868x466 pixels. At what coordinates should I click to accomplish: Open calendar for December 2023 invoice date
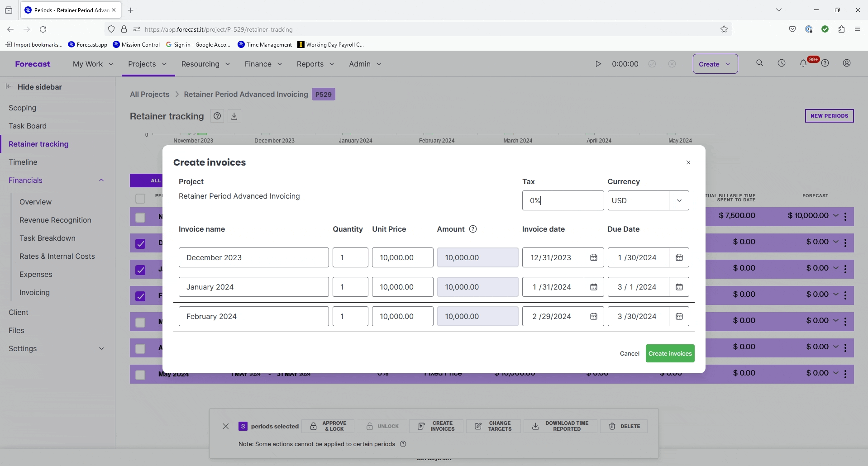(594, 257)
